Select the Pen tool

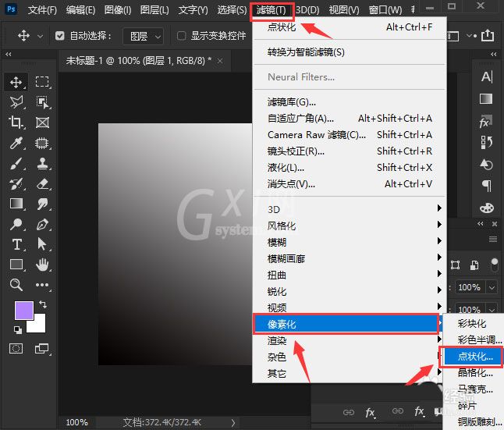pos(42,224)
